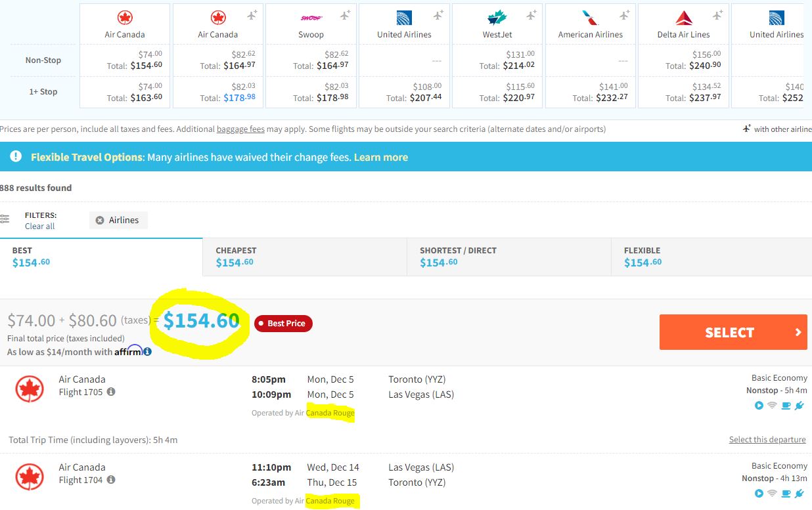Click Total Trip Time 5h 4m text
Viewport: 812px width, 510px height.
[x=93, y=440]
